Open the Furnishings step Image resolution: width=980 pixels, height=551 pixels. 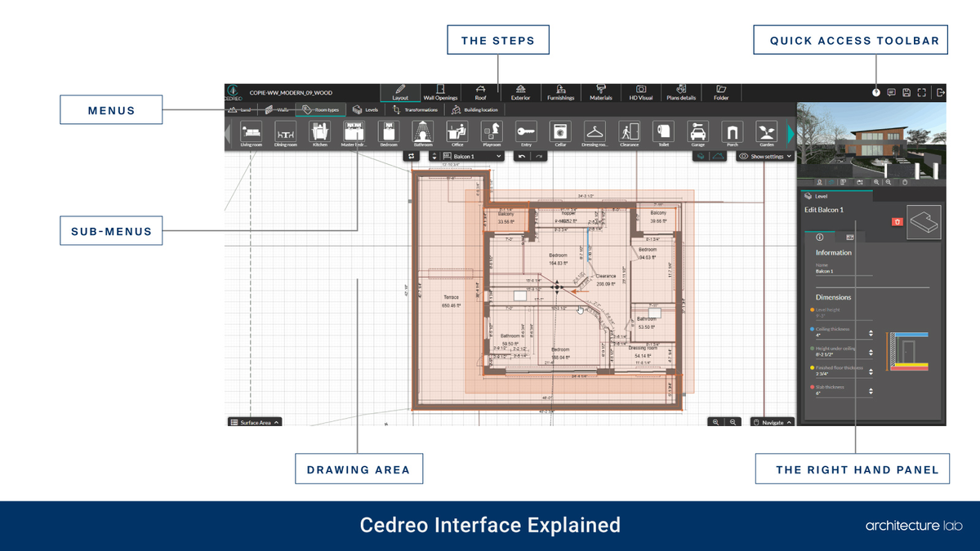pyautogui.click(x=560, y=92)
